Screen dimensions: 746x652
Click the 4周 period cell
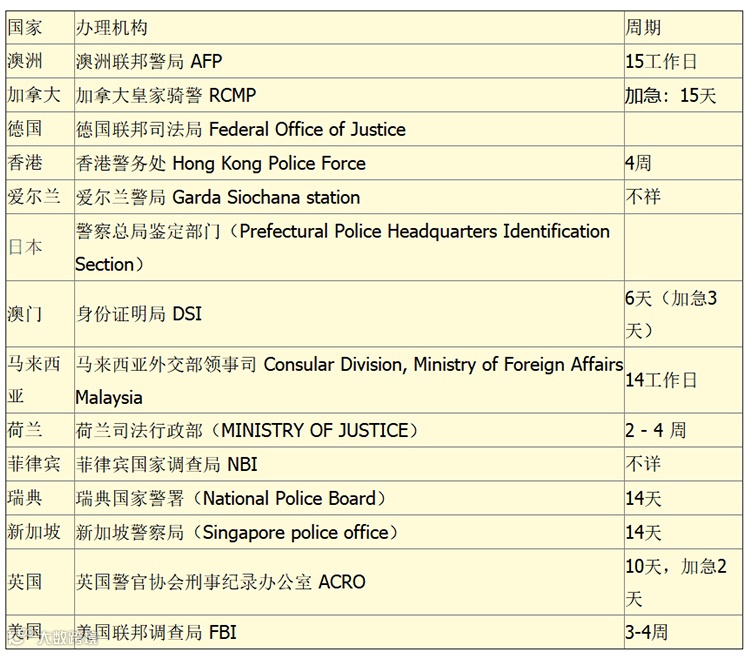(x=683, y=163)
